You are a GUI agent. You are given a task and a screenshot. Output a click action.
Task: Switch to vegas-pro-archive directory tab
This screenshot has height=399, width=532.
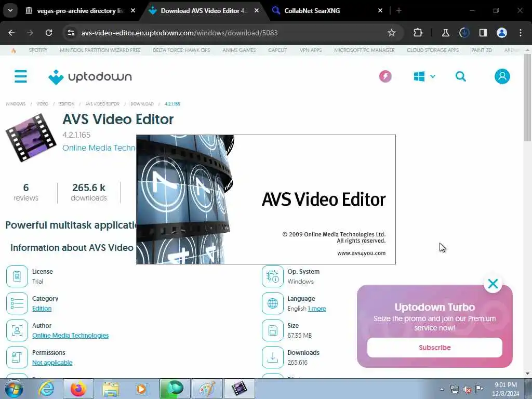click(80, 11)
